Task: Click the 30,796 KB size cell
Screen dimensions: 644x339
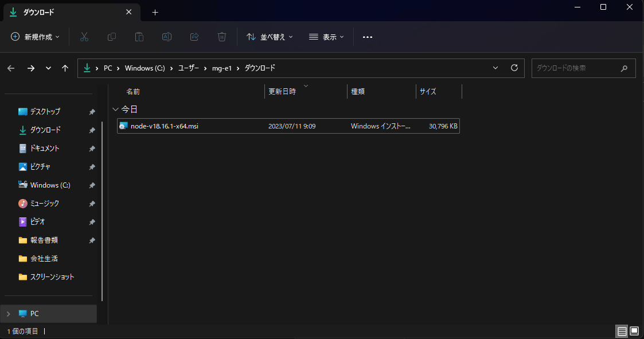Action: click(x=443, y=126)
